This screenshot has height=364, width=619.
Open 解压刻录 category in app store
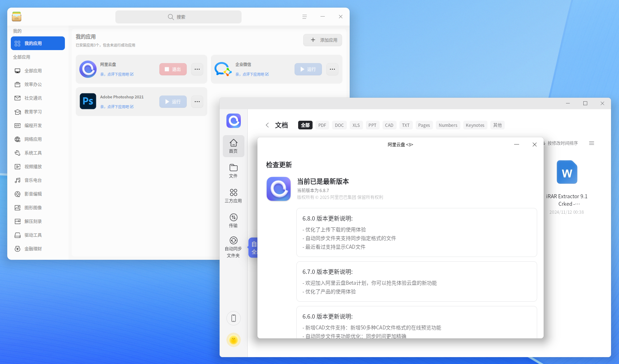click(38, 221)
